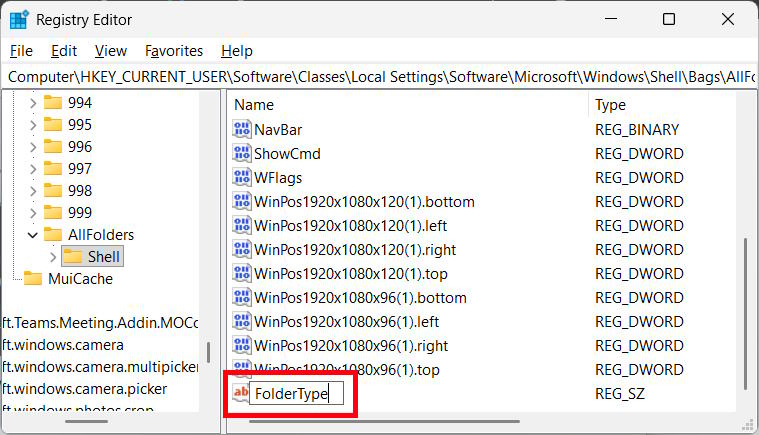The image size is (759, 435).
Task: Open the View menu
Action: point(111,51)
